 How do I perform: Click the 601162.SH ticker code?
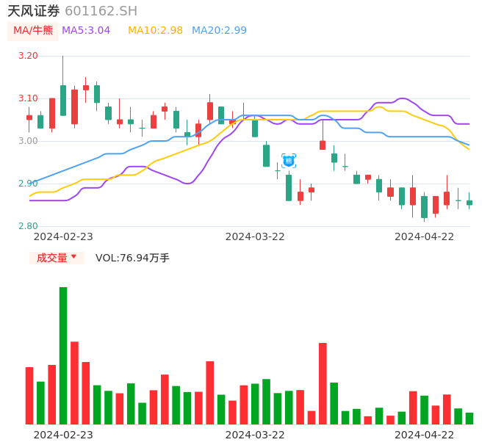(x=101, y=11)
